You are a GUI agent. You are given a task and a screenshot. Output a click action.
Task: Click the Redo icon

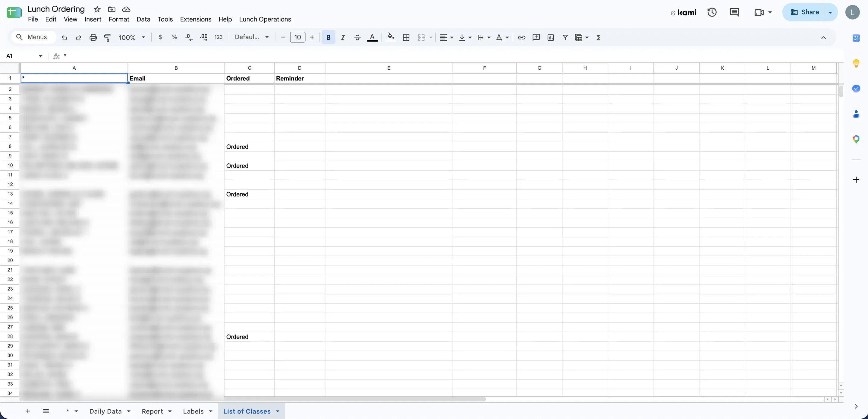pyautogui.click(x=78, y=37)
